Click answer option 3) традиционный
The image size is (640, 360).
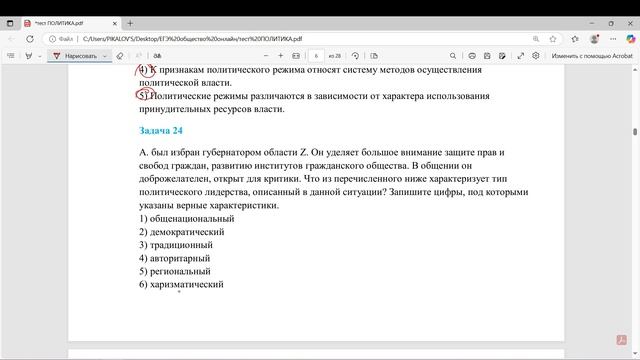pyautogui.click(x=176, y=245)
